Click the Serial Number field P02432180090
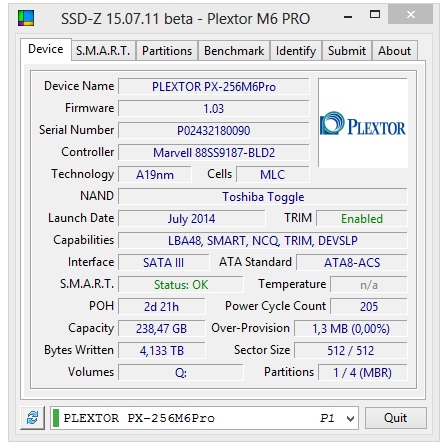The width and height of the screenshot is (444, 445). coord(214,130)
